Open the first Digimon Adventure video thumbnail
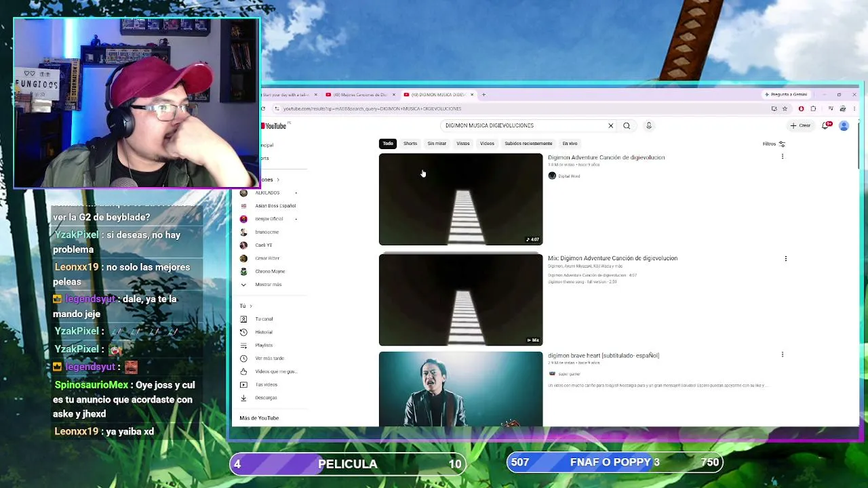Viewport: 868px width, 488px height. coord(461,199)
